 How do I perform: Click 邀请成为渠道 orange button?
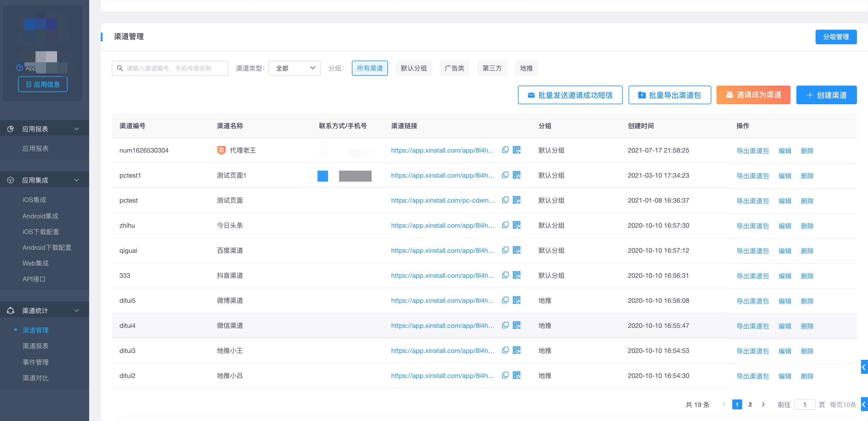[753, 95]
